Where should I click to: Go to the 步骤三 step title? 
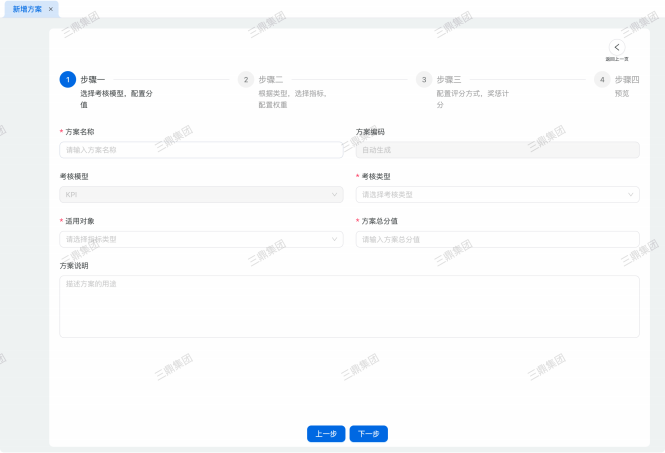pyautogui.click(x=449, y=79)
